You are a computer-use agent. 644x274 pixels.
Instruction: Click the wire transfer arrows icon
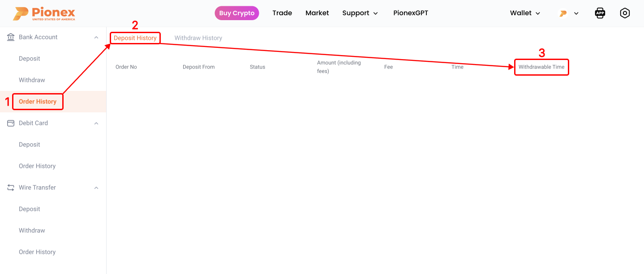(10, 187)
